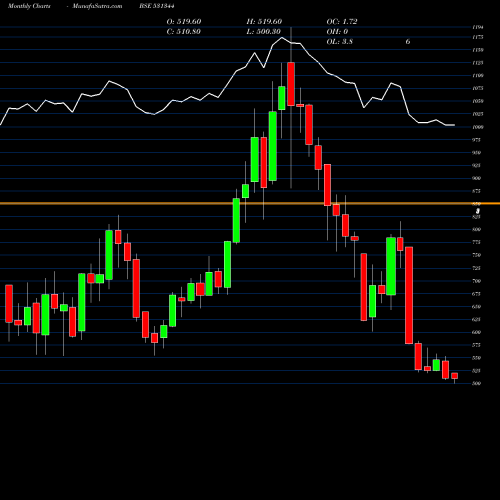Click the 750 price axis label
The width and height of the screenshot is (500, 500).
(477, 255)
